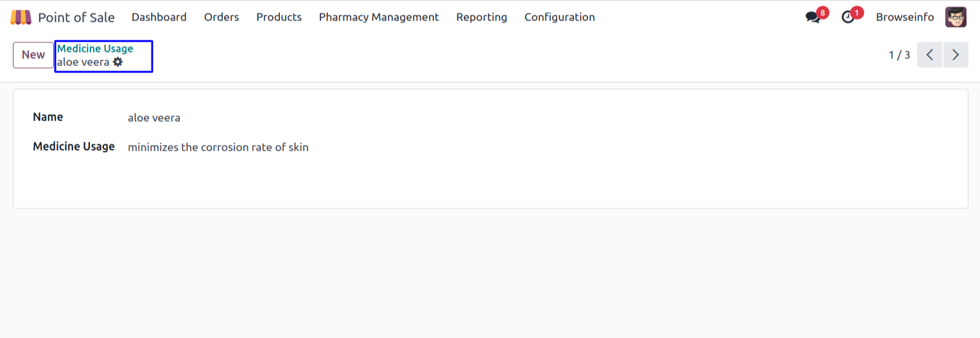Screen dimensions: 980x338
Task: Click the user avatar picture
Action: click(956, 17)
